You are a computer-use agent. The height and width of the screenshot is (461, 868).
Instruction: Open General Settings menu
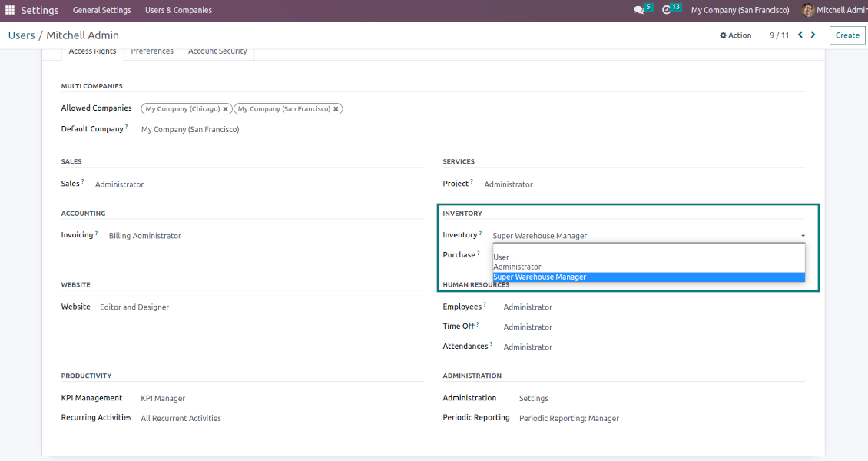(101, 11)
